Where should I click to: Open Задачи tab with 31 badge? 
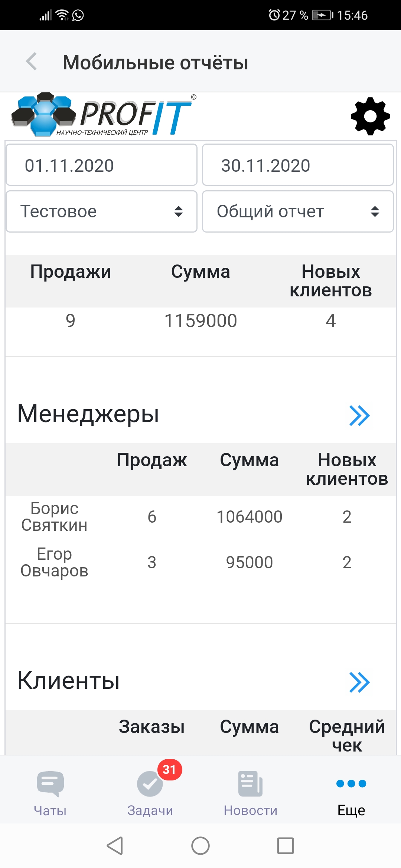[150, 793]
